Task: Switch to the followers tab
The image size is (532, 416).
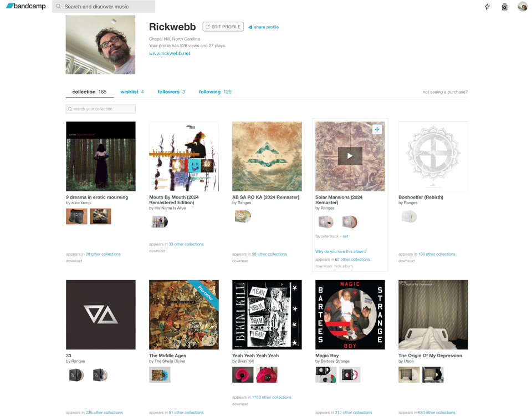Action: coord(171,92)
